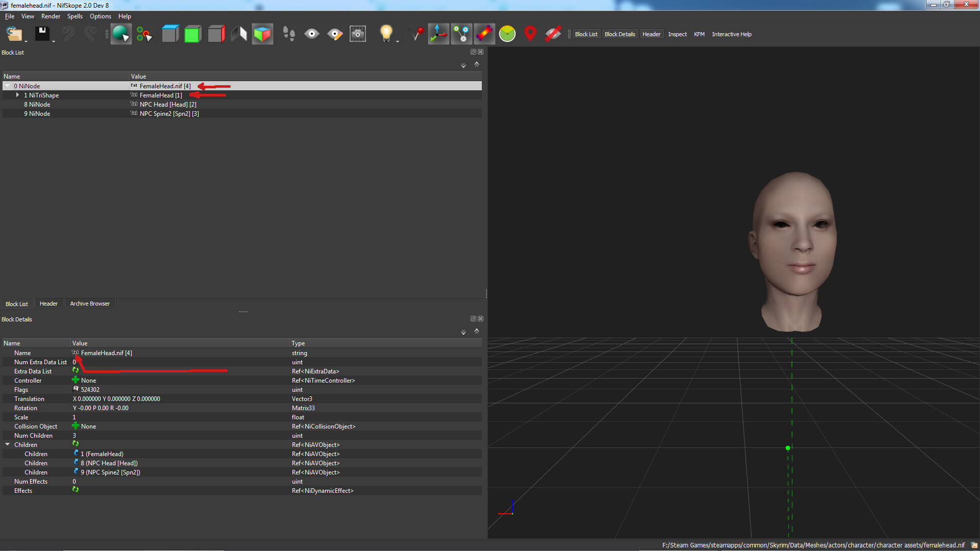Open the View menu
This screenshot has height=551, width=980.
point(28,16)
